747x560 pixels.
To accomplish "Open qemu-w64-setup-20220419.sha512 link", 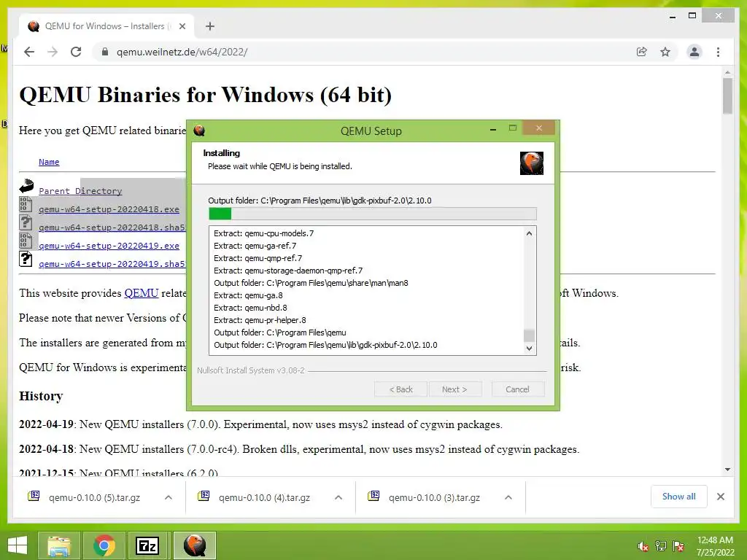I will pos(112,264).
